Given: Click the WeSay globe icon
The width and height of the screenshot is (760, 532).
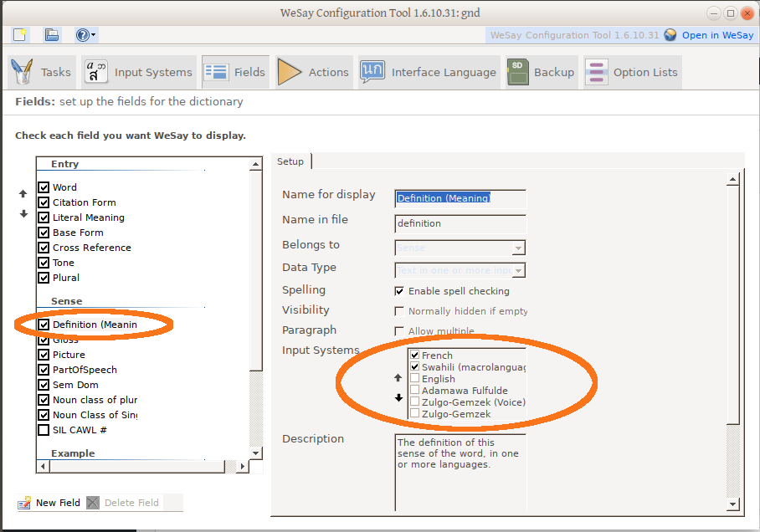Looking at the screenshot, I should 670,35.
